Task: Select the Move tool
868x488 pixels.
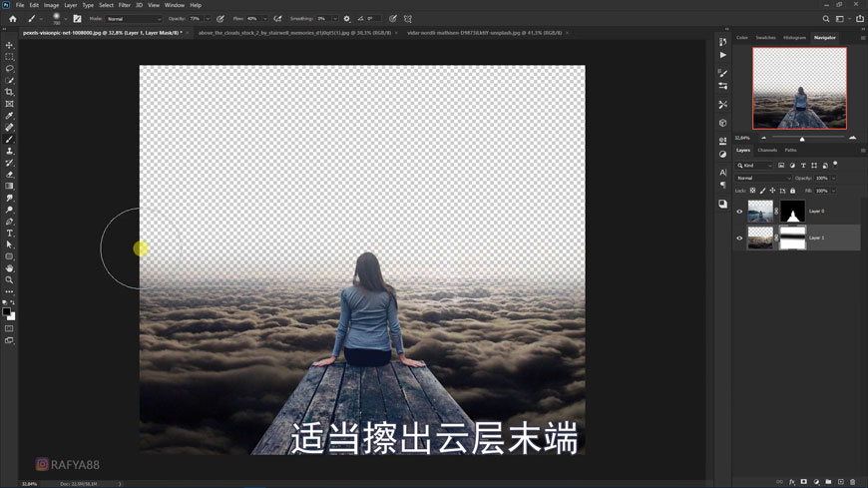Action: click(x=9, y=46)
